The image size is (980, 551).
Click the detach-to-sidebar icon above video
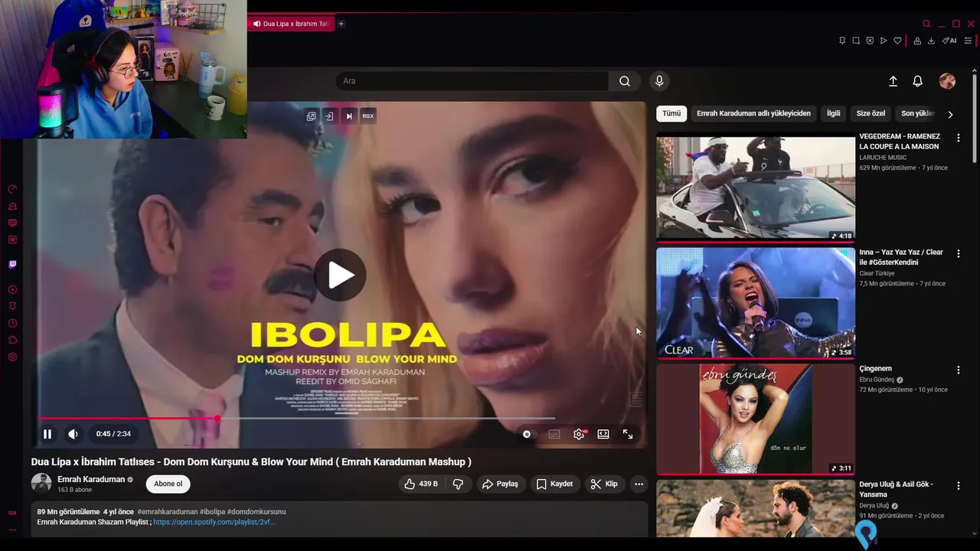point(329,116)
